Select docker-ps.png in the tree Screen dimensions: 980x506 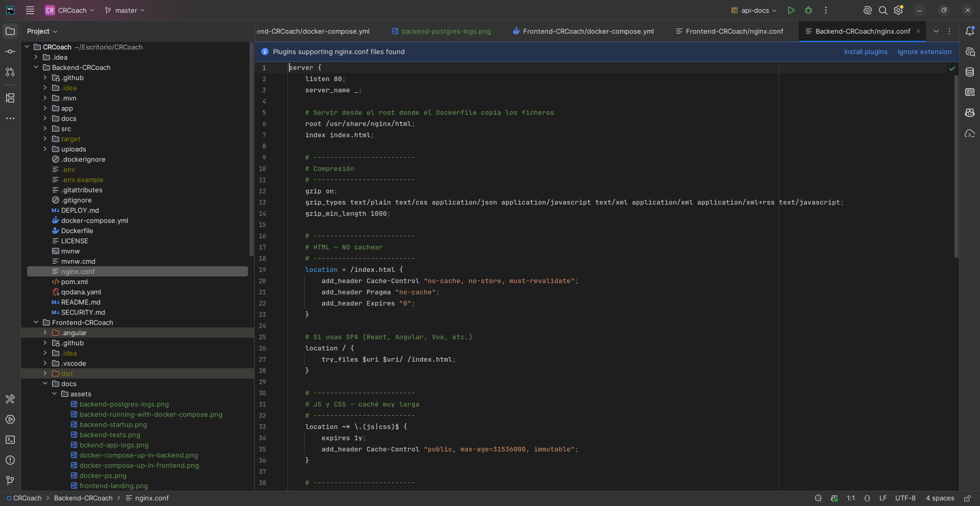pyautogui.click(x=103, y=475)
